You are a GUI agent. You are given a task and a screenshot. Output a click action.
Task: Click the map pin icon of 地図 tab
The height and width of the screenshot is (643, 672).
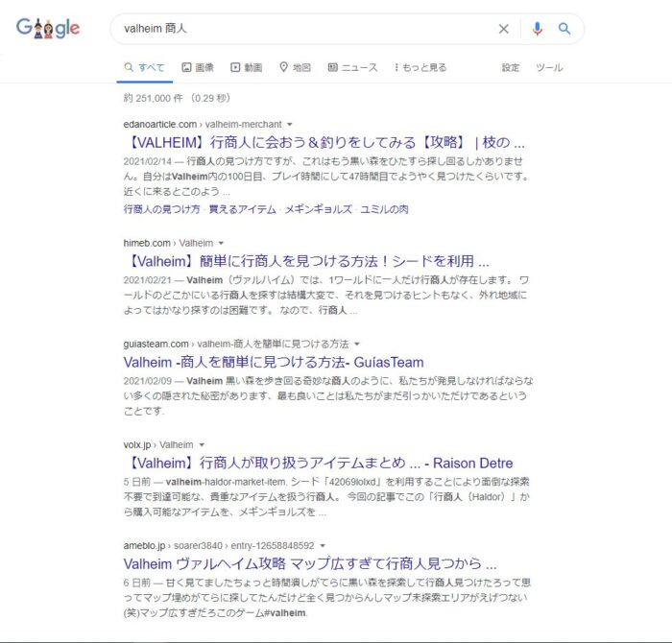tap(284, 67)
